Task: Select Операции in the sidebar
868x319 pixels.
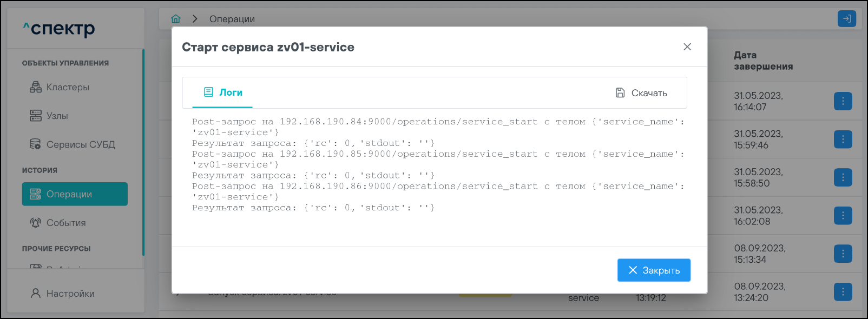Action: [x=75, y=194]
